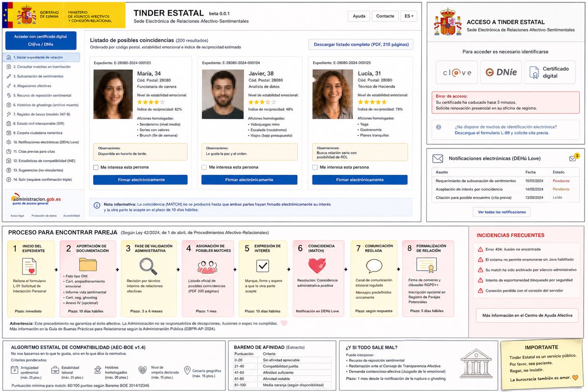The width and height of the screenshot is (588, 392).
Task: Click magnifier icon in Fase de validación
Action: pos(148,267)
